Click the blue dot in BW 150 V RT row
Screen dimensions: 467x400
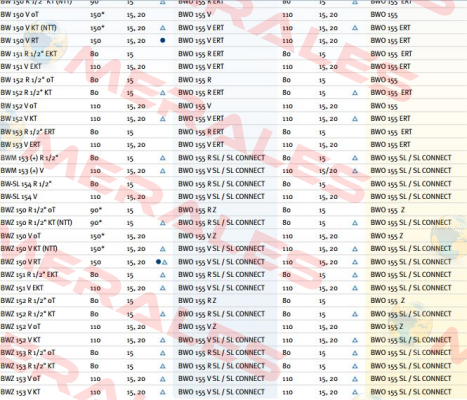[x=163, y=40]
